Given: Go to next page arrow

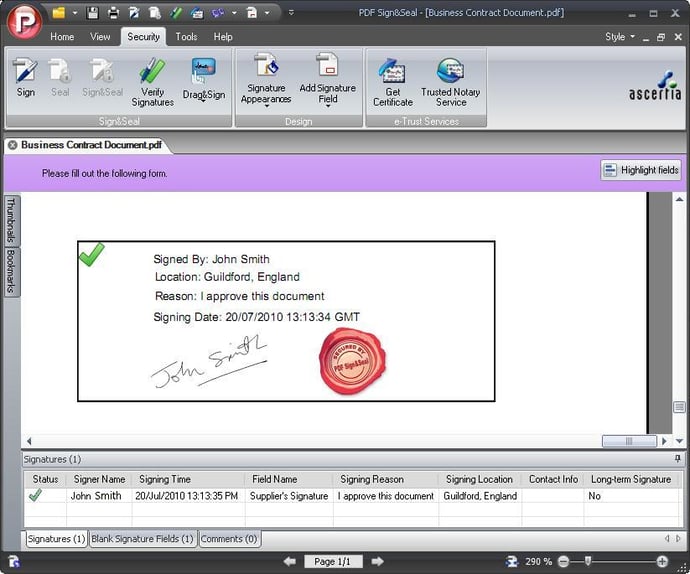Looking at the screenshot, I should pos(377,561).
